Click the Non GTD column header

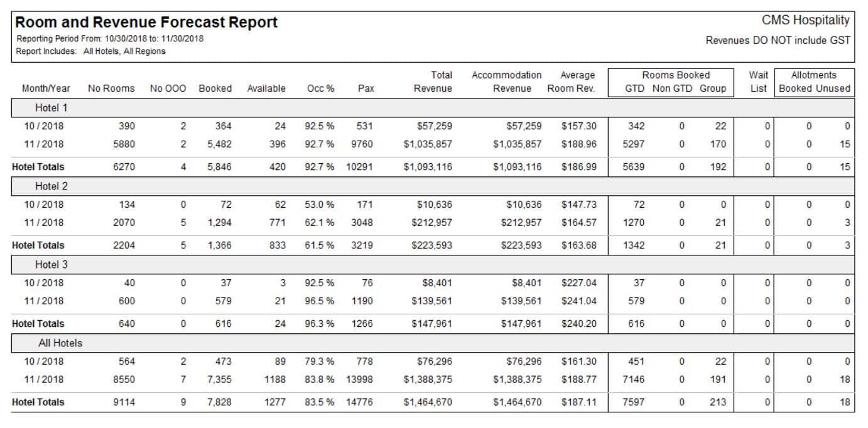coord(671,88)
